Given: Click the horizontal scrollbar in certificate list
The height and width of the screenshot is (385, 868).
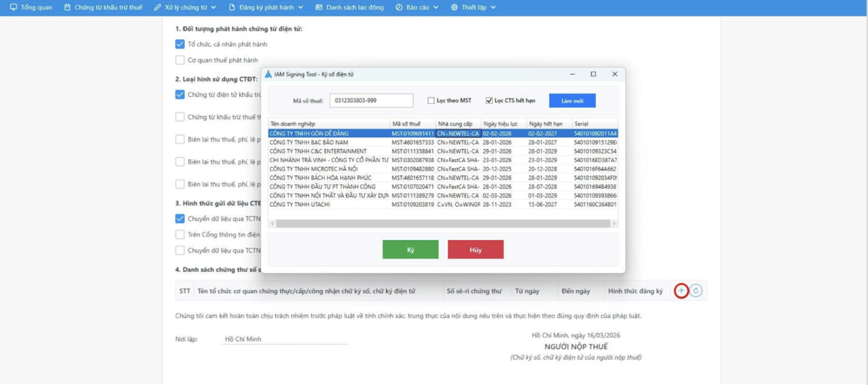Looking at the screenshot, I should 443,224.
